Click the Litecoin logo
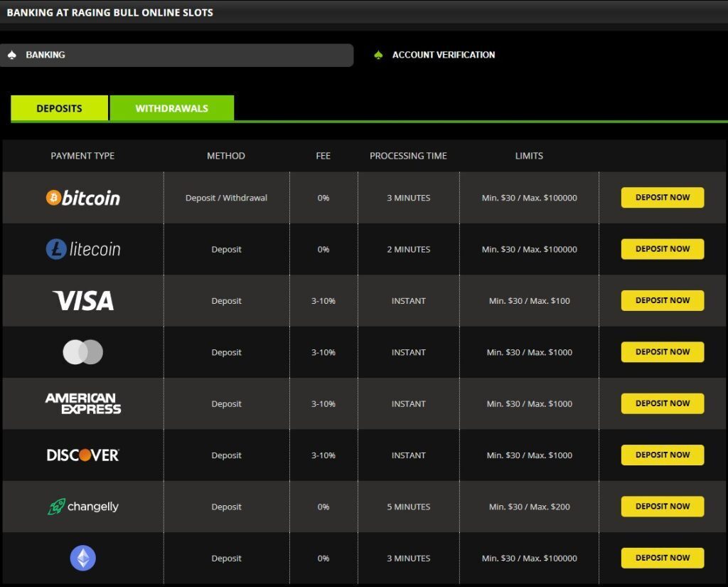Screen dimensions: 728x587 tap(83, 249)
